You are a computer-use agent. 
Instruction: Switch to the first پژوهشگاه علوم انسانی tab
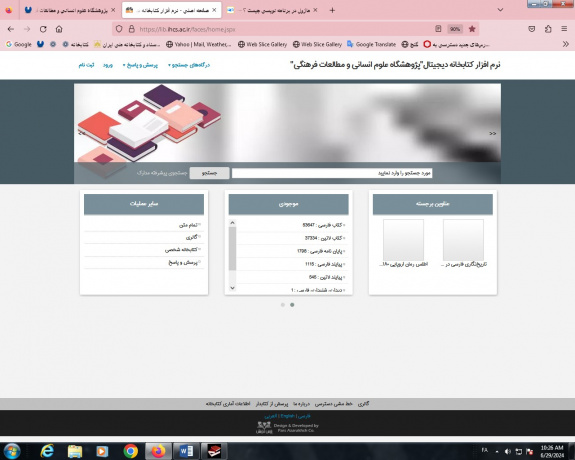point(70,10)
